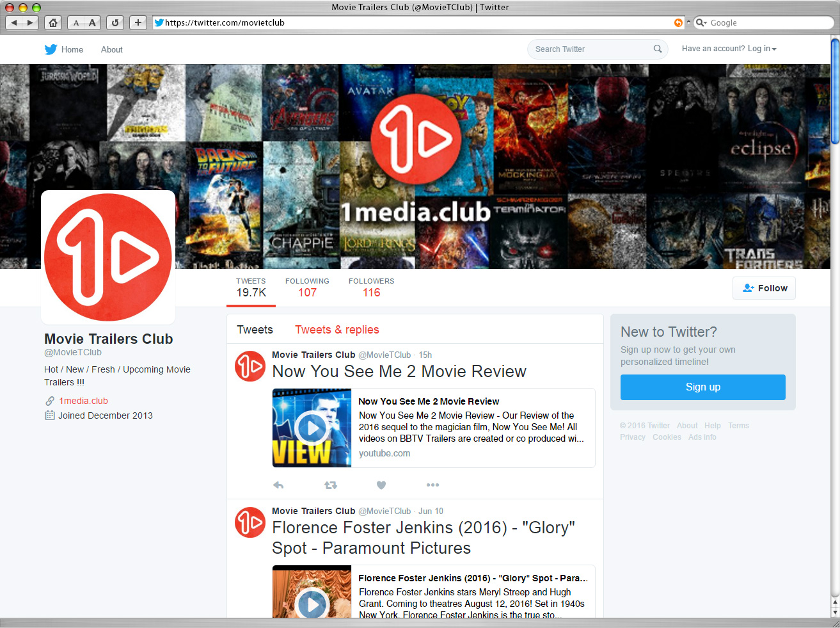Add bookmark with the plus button
This screenshot has width=840, height=628.
point(138,22)
